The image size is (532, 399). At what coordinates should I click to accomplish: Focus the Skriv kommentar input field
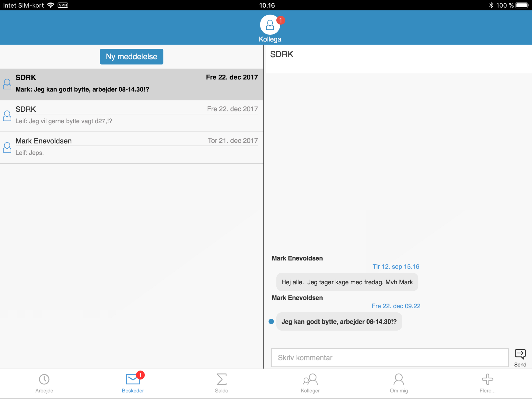(x=390, y=358)
